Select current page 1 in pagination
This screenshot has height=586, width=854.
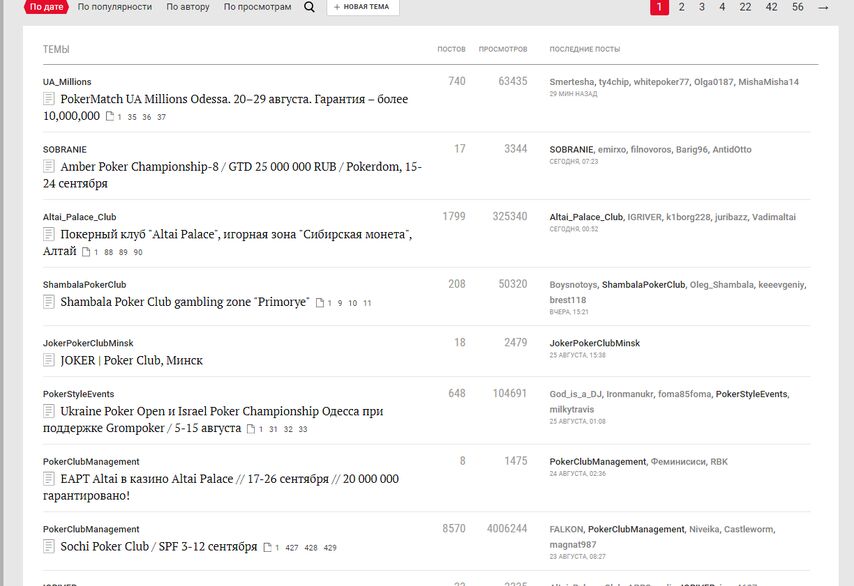pyautogui.click(x=659, y=7)
